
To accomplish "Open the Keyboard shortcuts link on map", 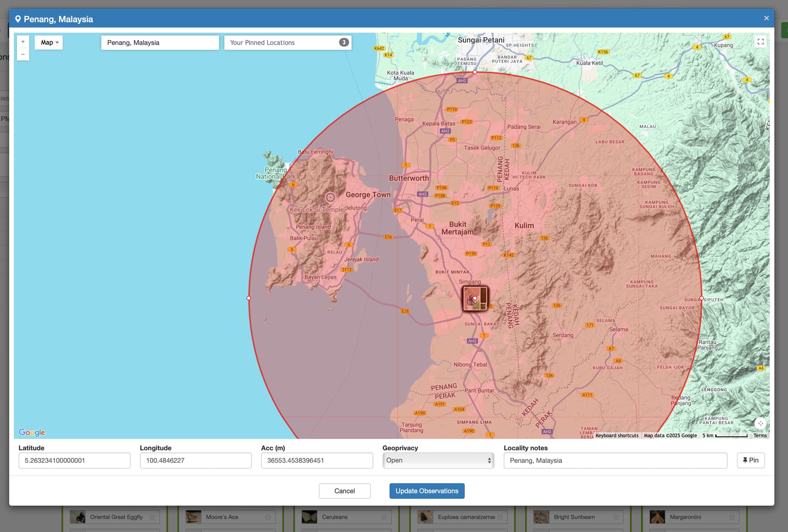I will (617, 436).
